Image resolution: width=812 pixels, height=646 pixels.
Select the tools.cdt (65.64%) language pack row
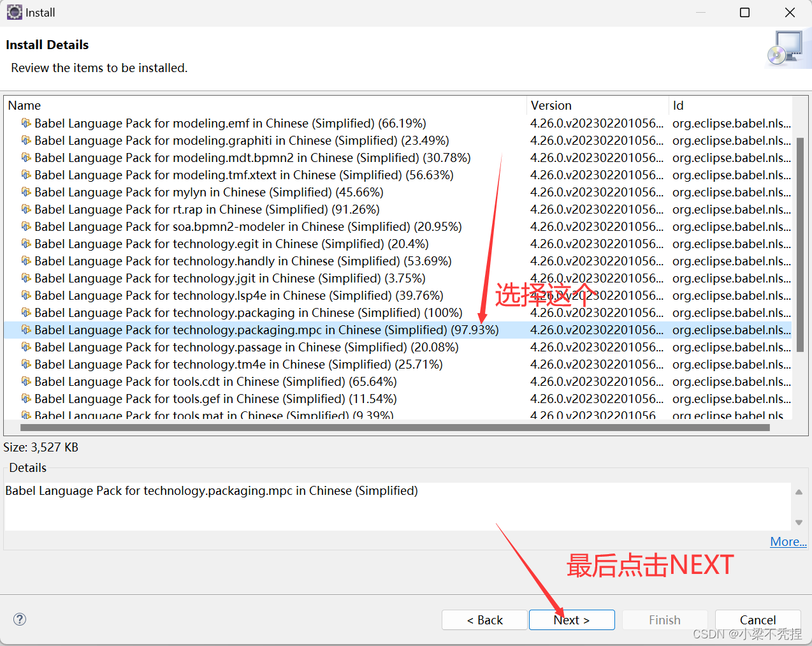tap(398, 381)
